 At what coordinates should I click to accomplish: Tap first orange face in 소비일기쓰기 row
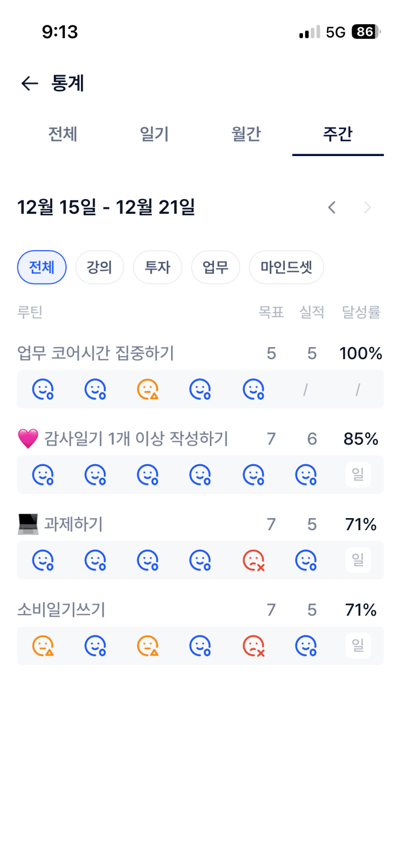coord(43,646)
